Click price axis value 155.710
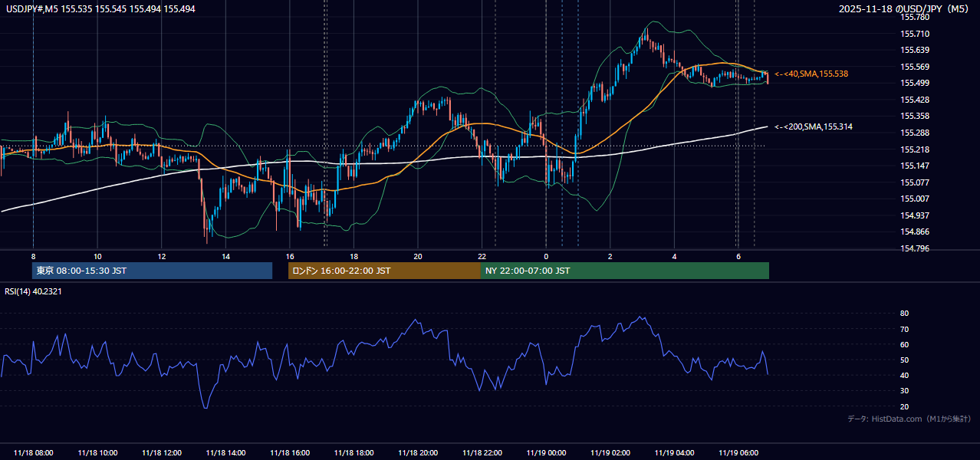Screen dimensions: 980x460 pyautogui.click(x=915, y=34)
